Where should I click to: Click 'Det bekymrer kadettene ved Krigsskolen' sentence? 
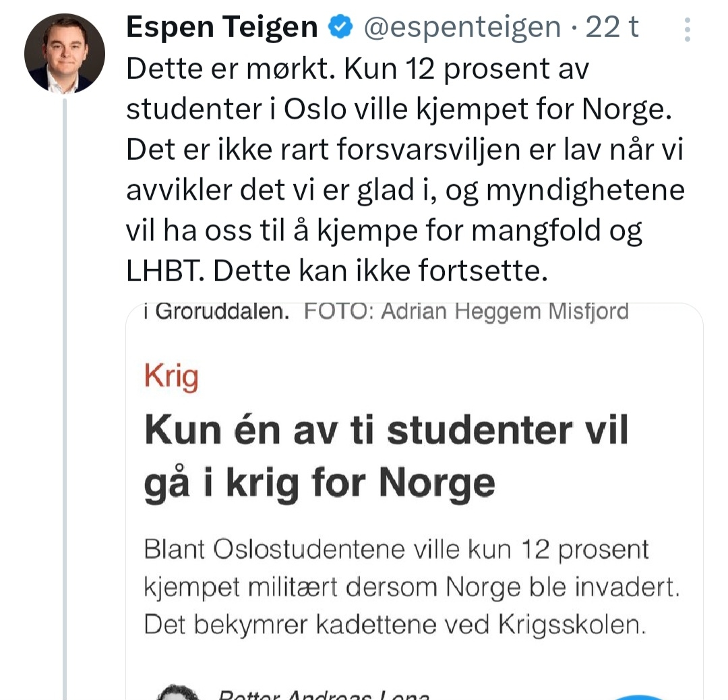[x=395, y=624]
